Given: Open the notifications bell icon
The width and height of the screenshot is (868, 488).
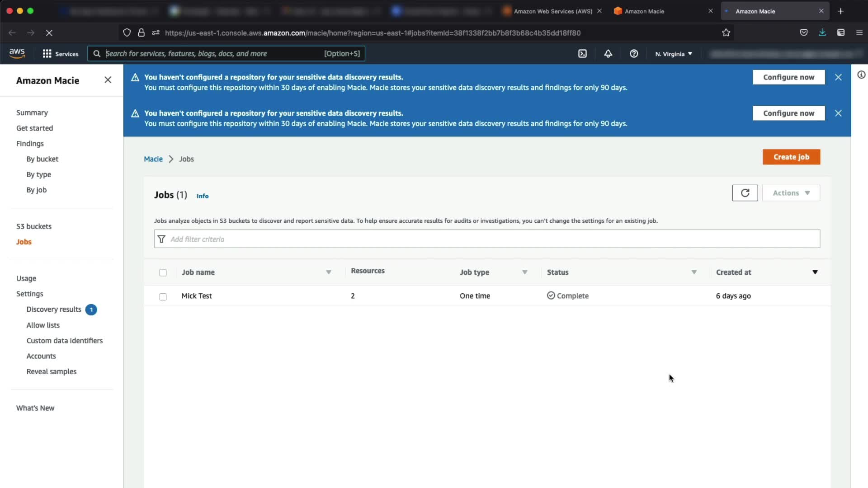Looking at the screenshot, I should [608, 54].
